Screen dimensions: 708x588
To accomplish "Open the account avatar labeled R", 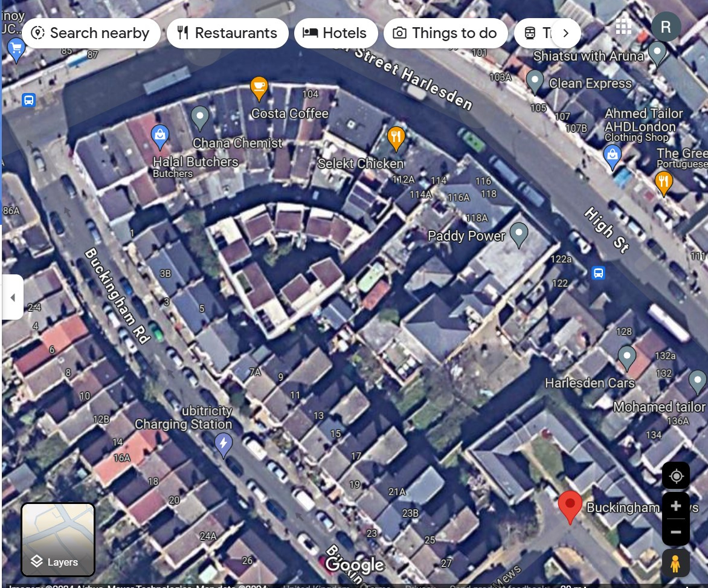I will click(666, 27).
